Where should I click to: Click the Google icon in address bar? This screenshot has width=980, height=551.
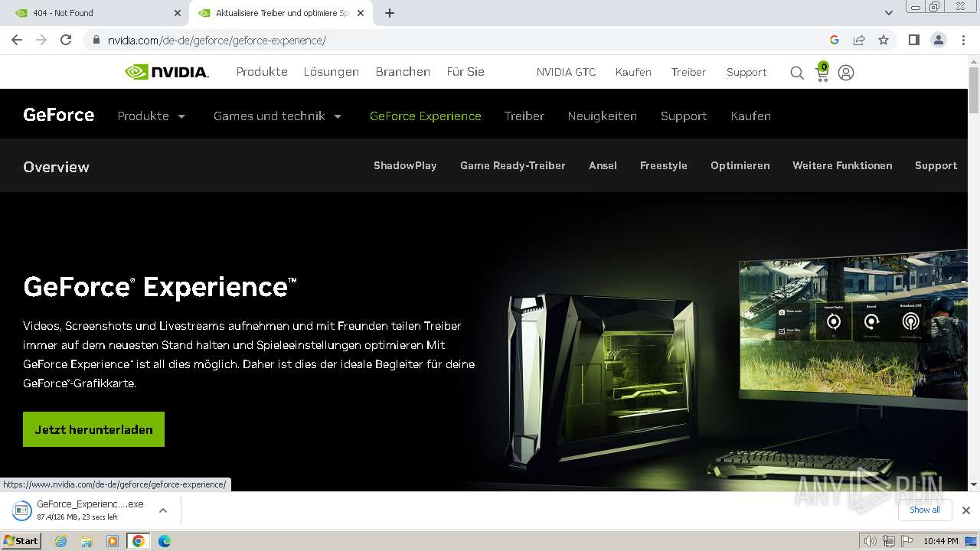(x=835, y=40)
